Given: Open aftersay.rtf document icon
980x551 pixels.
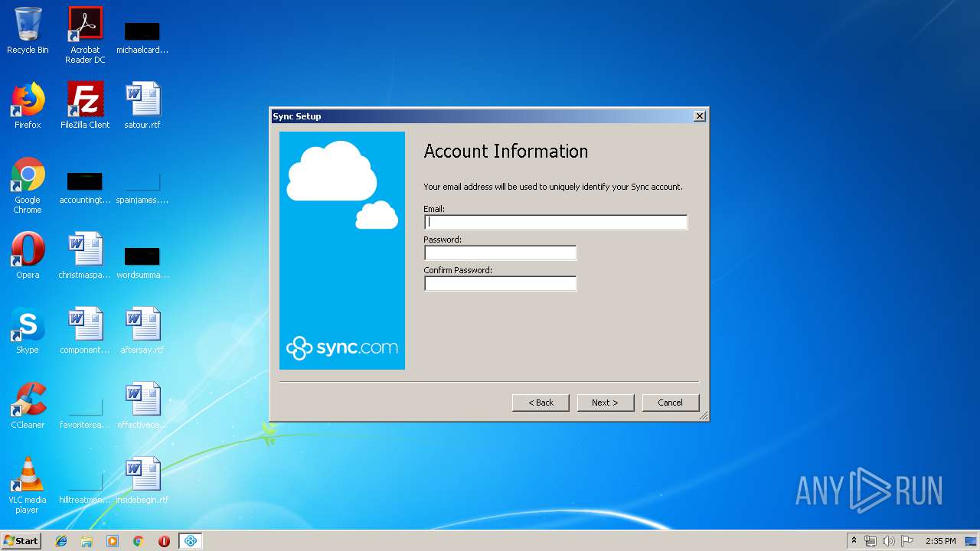Looking at the screenshot, I should (x=142, y=331).
